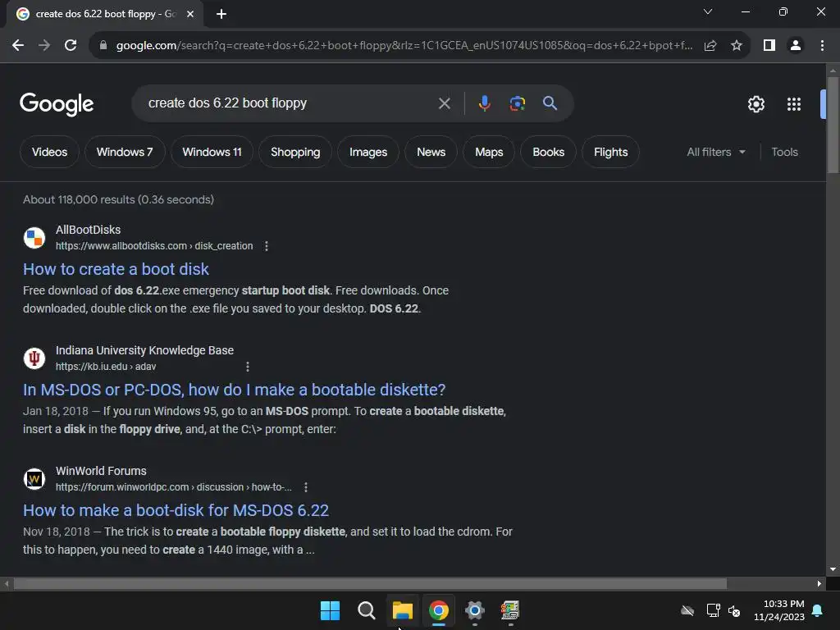Switch to Maps results
The width and height of the screenshot is (840, 630).
point(489,152)
